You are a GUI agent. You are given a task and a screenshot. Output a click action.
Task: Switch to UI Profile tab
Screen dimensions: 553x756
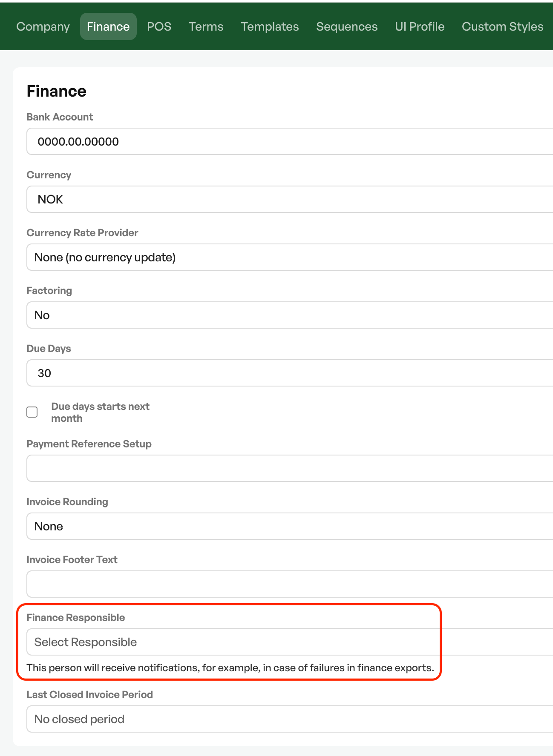[x=420, y=26]
